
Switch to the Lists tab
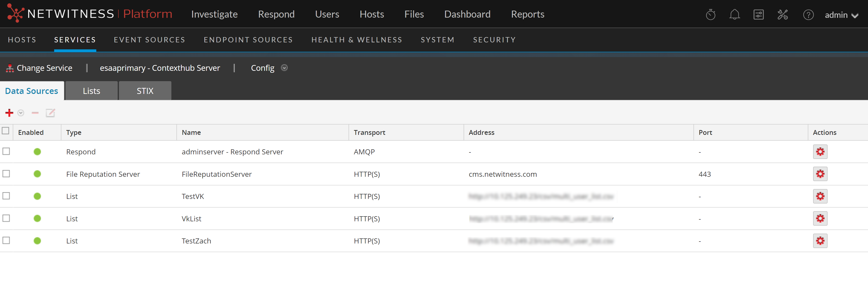(x=91, y=91)
